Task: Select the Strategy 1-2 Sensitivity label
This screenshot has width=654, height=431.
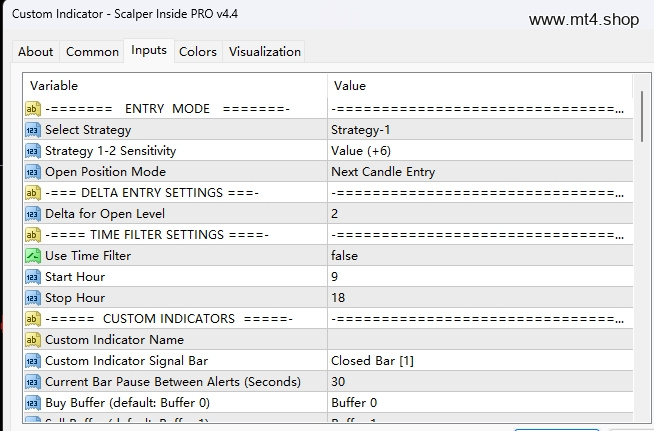Action: [x=111, y=151]
